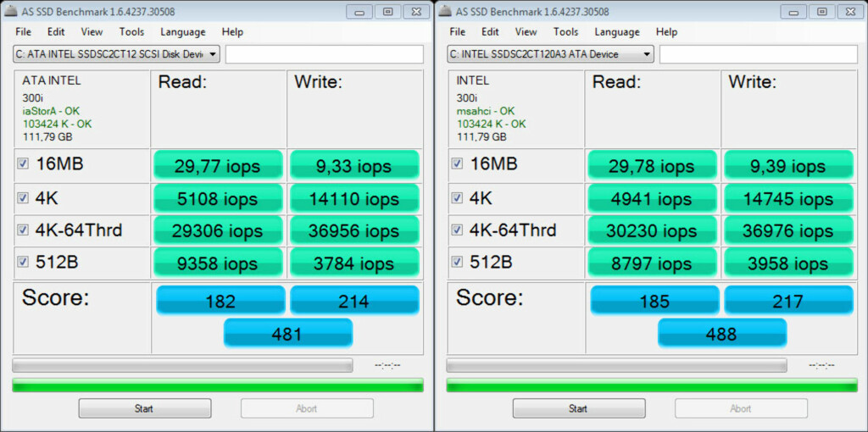Toggle 4K-64Thrd checkbox in left window
The image size is (868, 432).
[x=23, y=230]
